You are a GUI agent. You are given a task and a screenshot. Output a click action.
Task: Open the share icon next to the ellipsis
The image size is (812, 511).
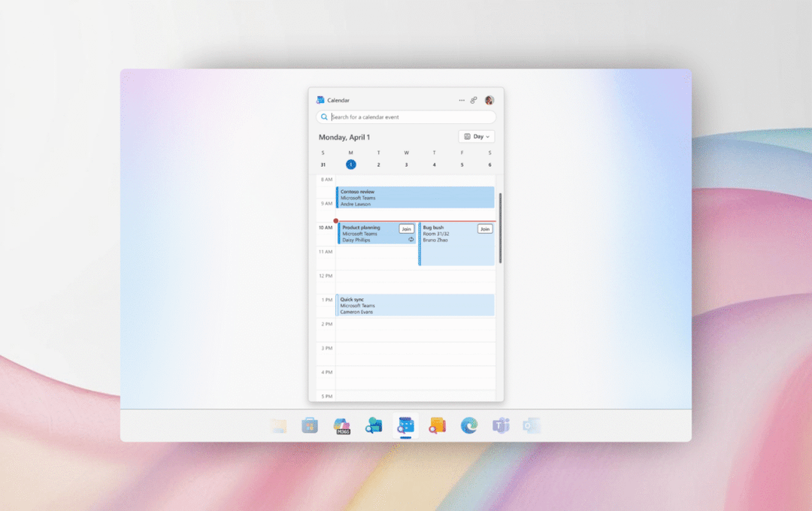tap(474, 100)
